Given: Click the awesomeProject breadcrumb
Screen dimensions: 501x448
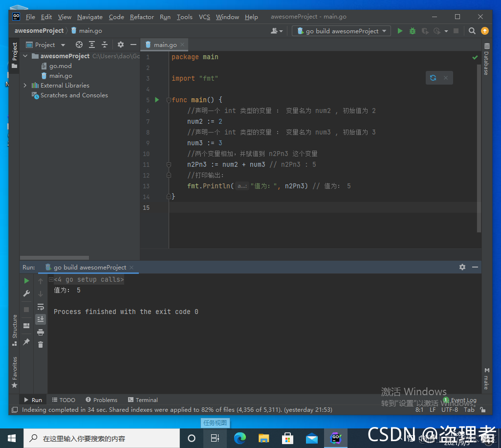Looking at the screenshot, I should [x=39, y=31].
